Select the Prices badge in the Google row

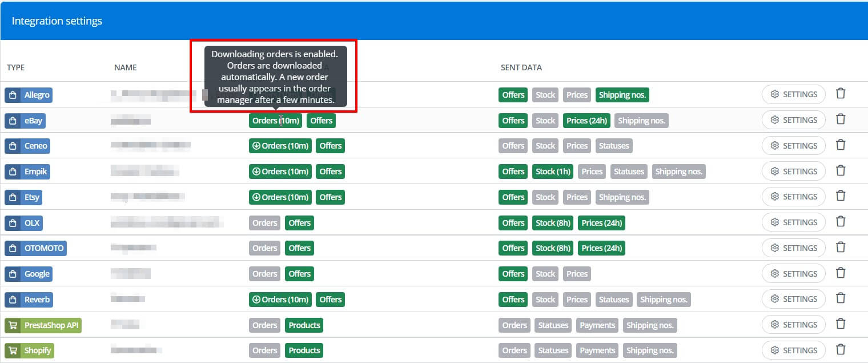[x=577, y=274]
